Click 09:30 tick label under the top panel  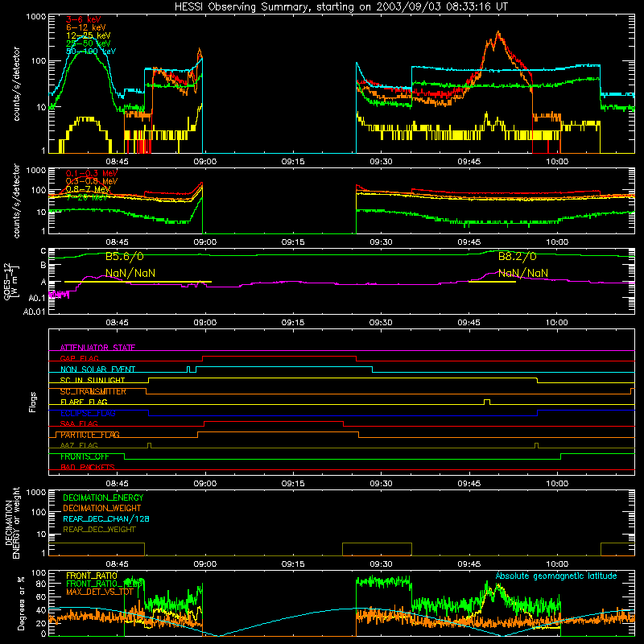pos(381,162)
